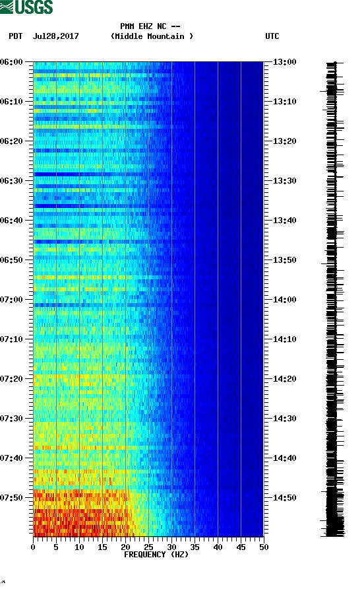Click the 14:10 UTC time label

click(x=284, y=339)
